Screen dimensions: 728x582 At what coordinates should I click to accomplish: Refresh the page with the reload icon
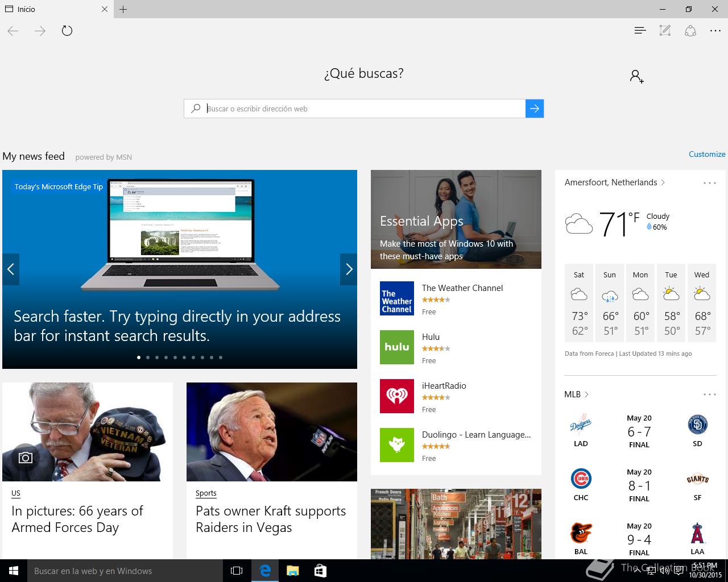pos(67,31)
